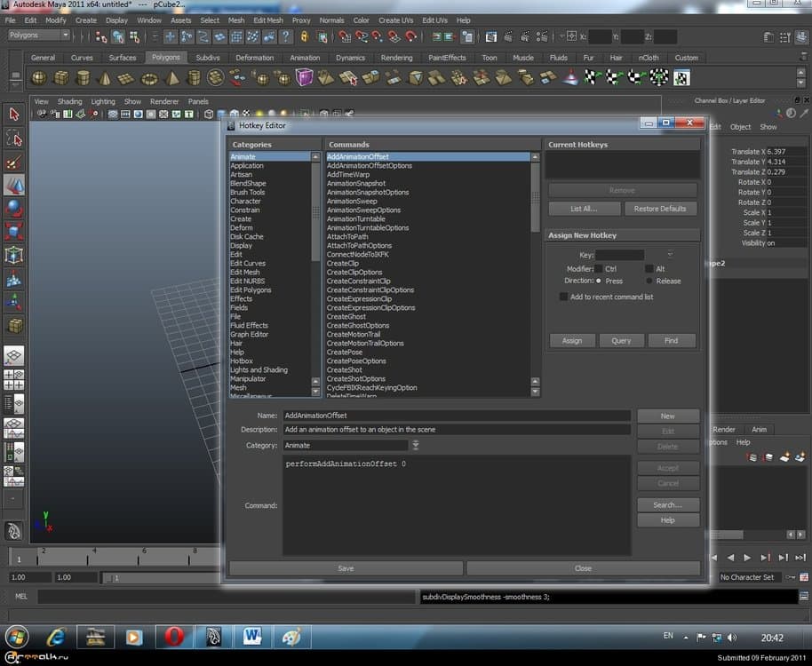
Task: Play the animation forward
Action: (747, 558)
